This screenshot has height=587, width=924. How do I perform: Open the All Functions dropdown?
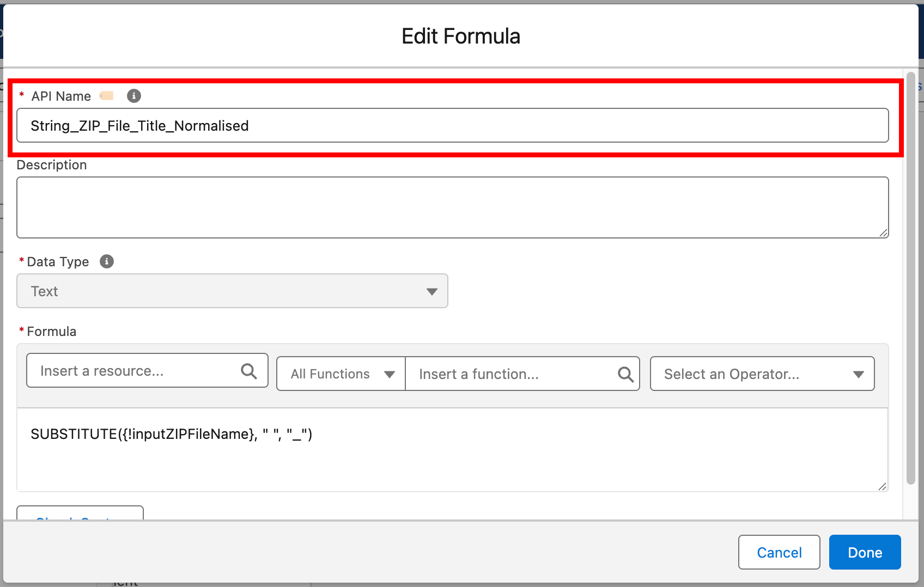point(340,374)
